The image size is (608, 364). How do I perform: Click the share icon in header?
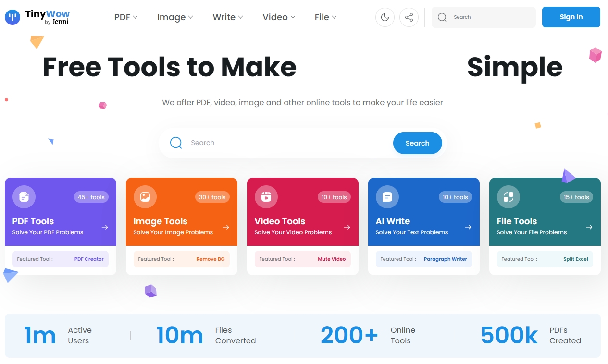pyautogui.click(x=409, y=17)
